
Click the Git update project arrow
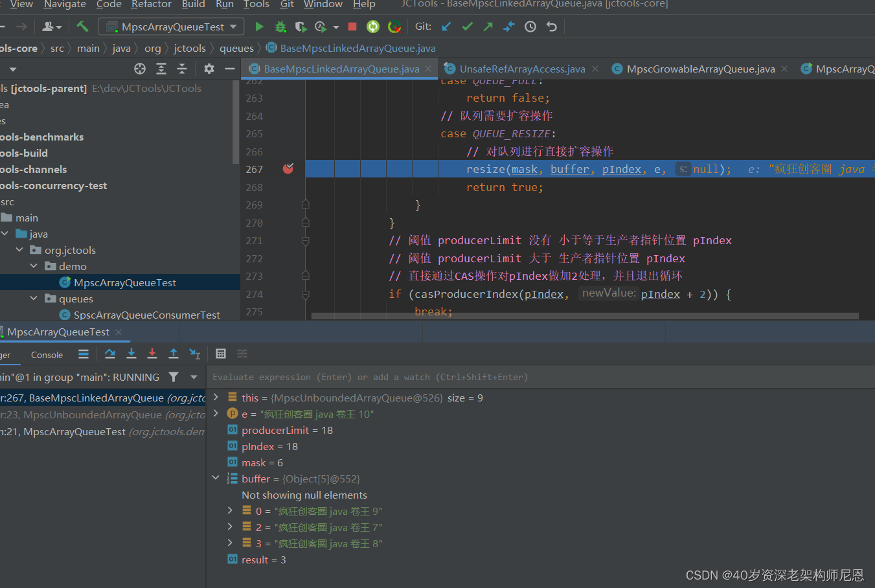pos(446,27)
